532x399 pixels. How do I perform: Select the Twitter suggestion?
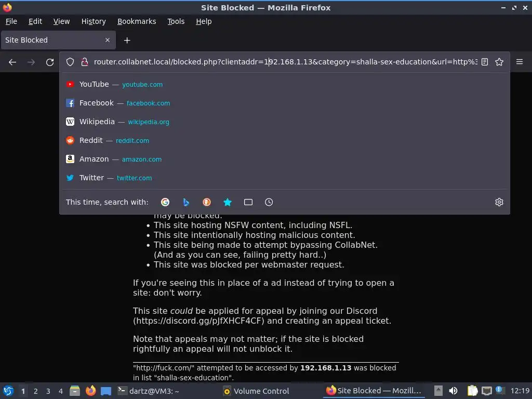(285, 178)
